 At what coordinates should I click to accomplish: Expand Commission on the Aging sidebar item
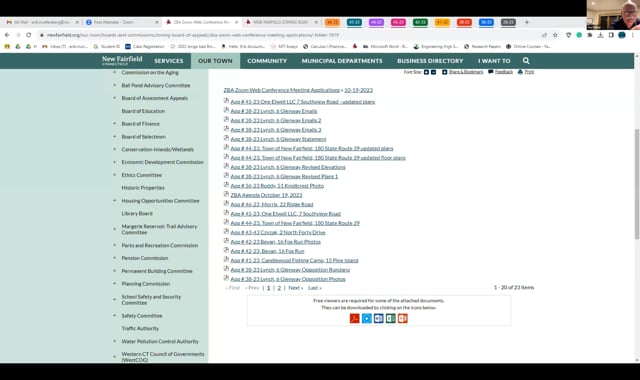[x=114, y=72]
